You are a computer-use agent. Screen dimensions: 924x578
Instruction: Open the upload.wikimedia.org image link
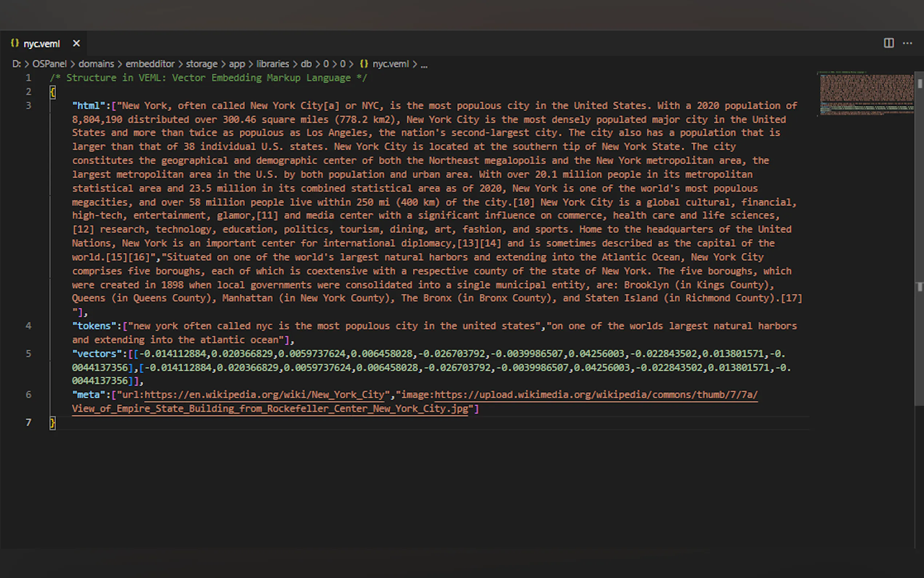[596, 395]
